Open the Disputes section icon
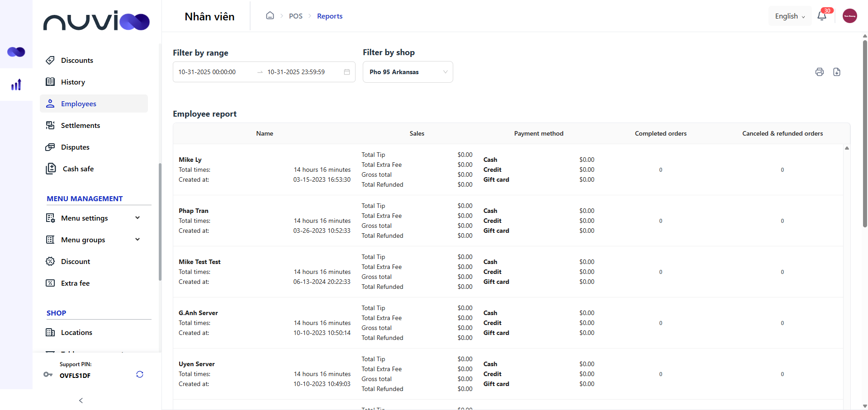 50,147
